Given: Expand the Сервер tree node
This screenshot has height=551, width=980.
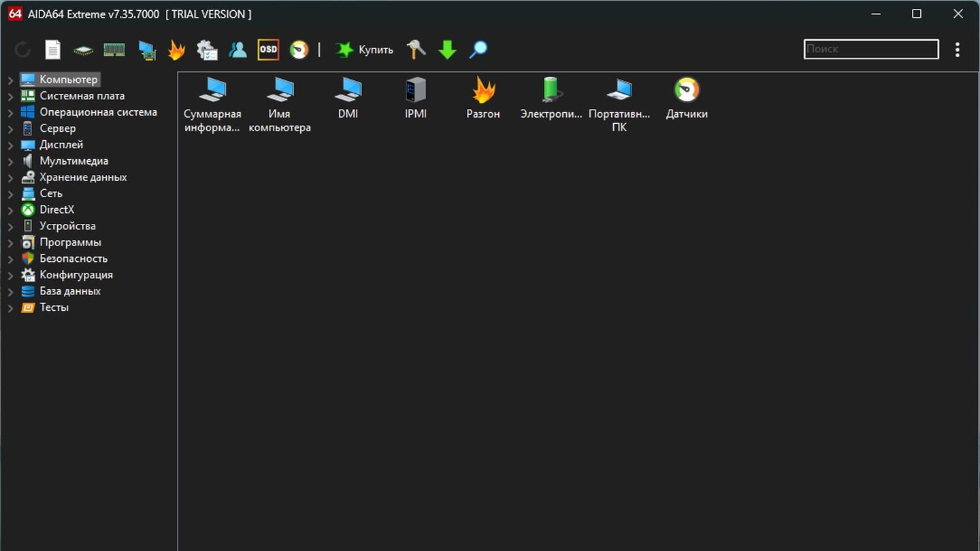Looking at the screenshot, I should click(10, 129).
